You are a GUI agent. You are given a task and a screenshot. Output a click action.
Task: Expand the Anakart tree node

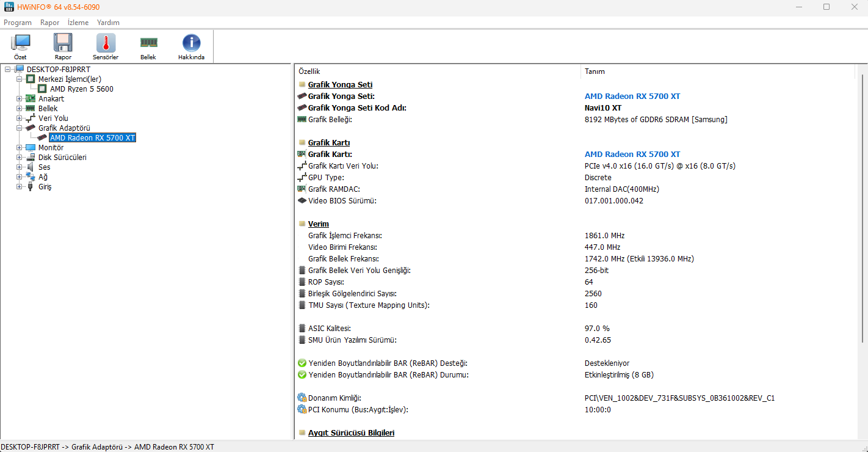pos(20,98)
